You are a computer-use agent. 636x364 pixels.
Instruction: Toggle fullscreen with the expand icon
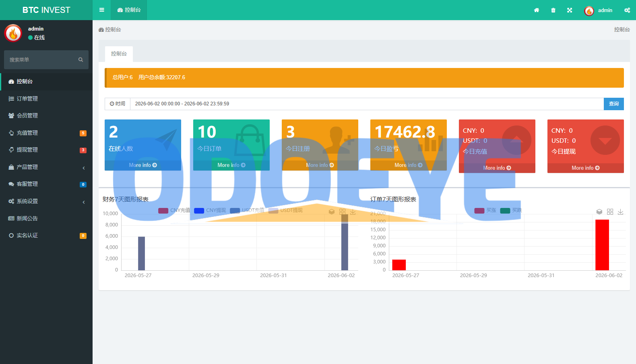coord(570,10)
